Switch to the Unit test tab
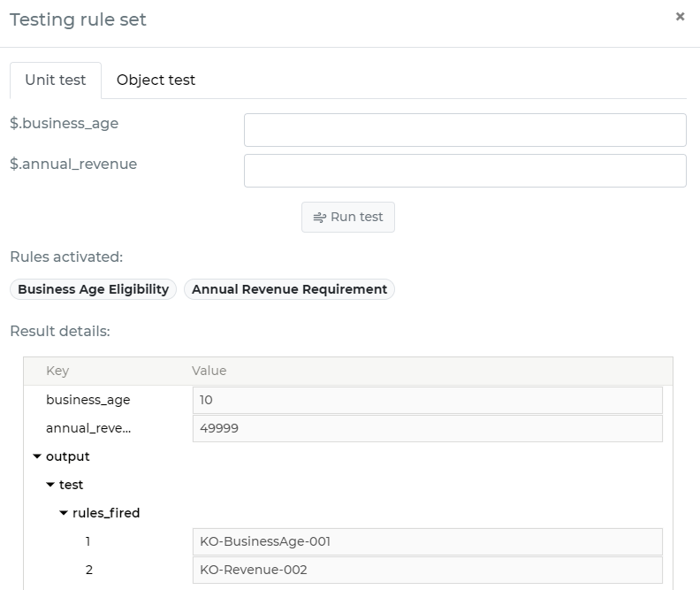 (x=56, y=80)
